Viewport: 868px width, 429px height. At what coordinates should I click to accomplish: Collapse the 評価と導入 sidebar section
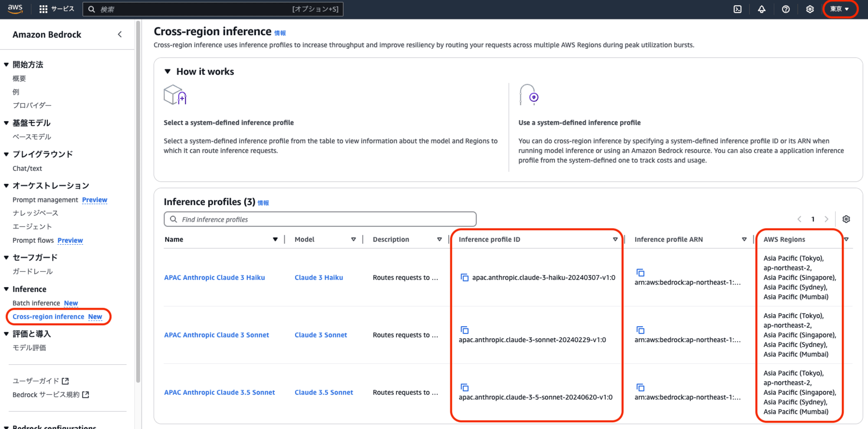point(6,334)
